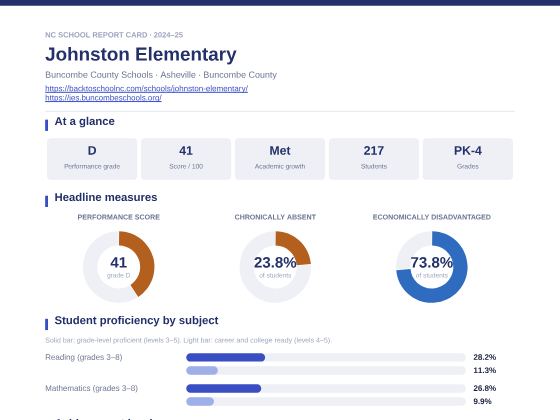Open the backtoschoolnc.com Johnston Elementary link
Screen dimensions: 560x420
pos(146,88)
